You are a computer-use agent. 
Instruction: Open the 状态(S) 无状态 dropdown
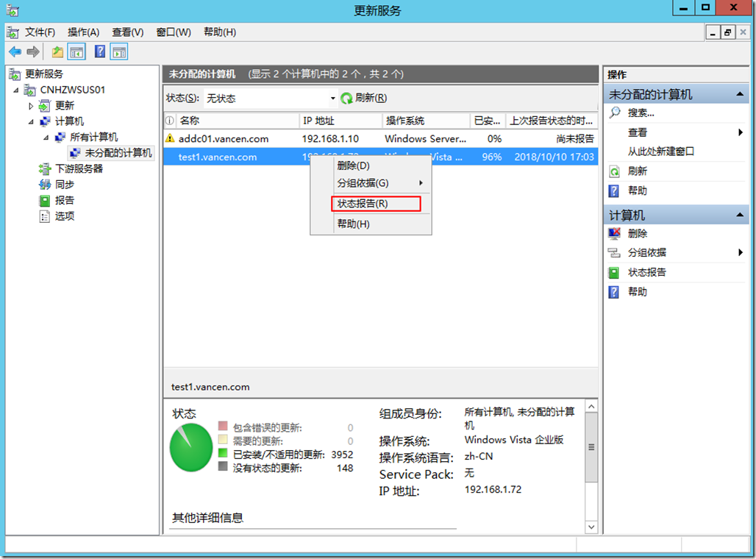coord(332,99)
